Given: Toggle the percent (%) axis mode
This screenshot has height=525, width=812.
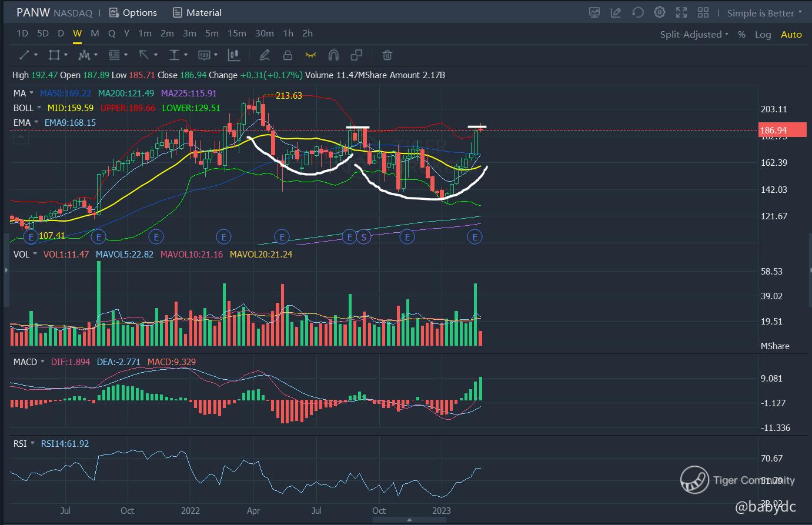Looking at the screenshot, I should point(741,34).
